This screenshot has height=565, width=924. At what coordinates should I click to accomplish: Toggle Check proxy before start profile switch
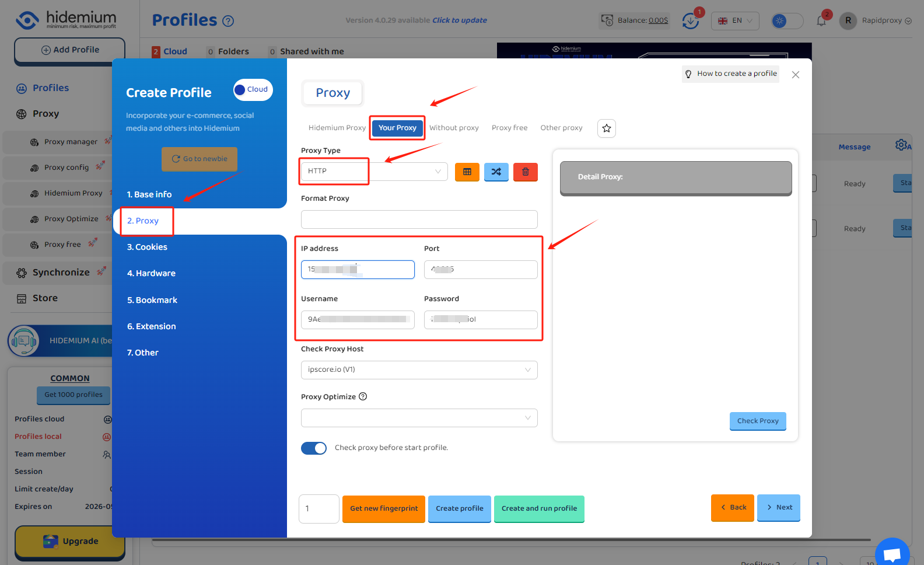[314, 448]
